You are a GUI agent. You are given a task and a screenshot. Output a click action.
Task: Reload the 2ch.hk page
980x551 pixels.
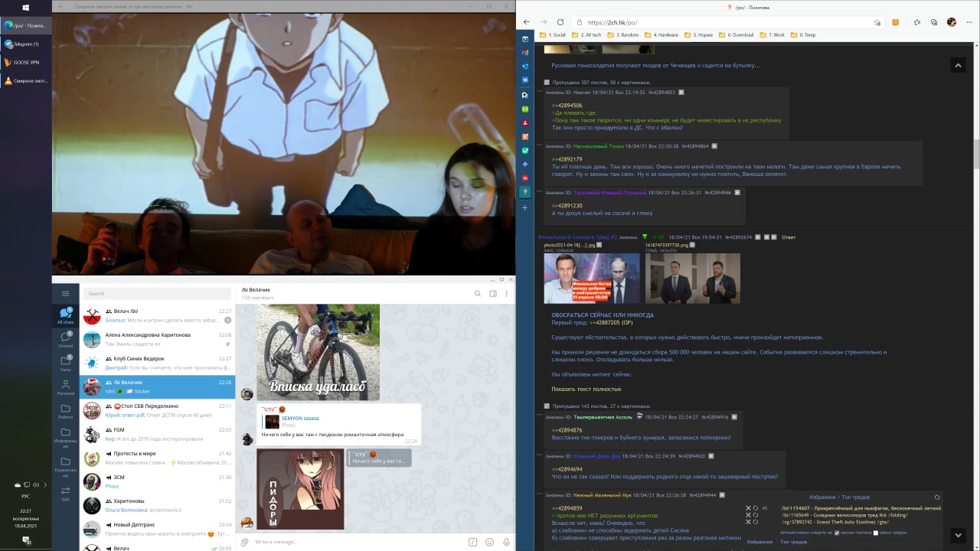(560, 22)
